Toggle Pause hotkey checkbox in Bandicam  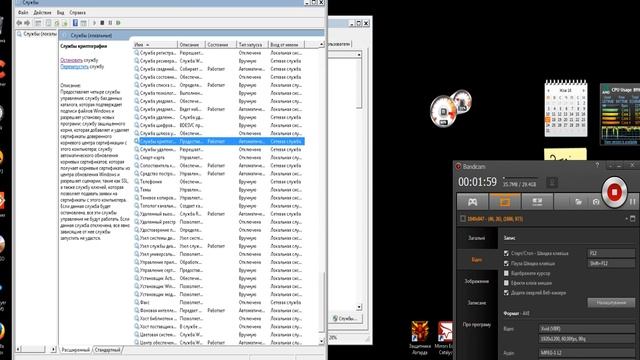[x=506, y=263]
